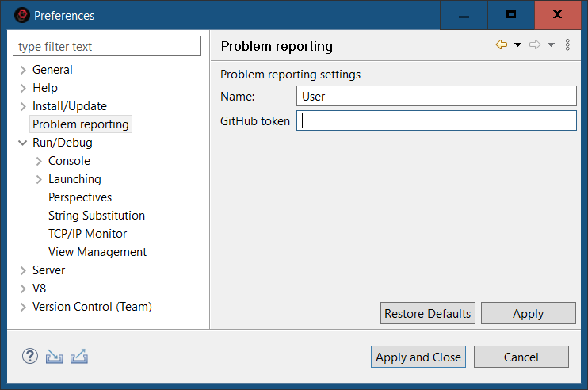The width and height of the screenshot is (588, 390).
Task: Open the back history dropdown arrow
Action: tap(517, 45)
